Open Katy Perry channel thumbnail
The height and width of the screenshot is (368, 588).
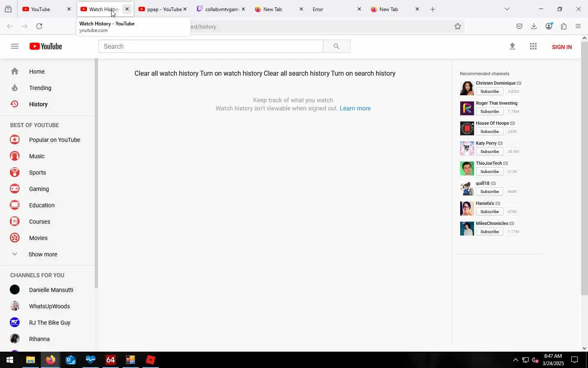tap(467, 148)
